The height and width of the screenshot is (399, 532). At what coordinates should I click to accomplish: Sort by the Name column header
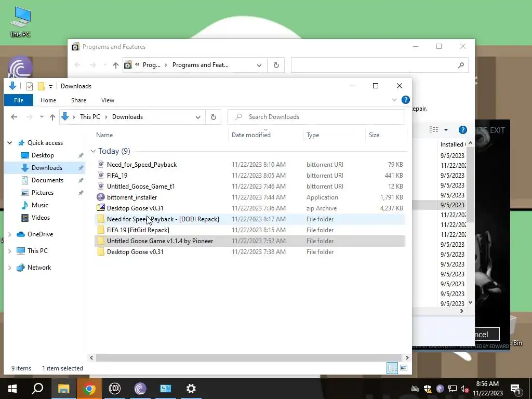[x=104, y=135]
